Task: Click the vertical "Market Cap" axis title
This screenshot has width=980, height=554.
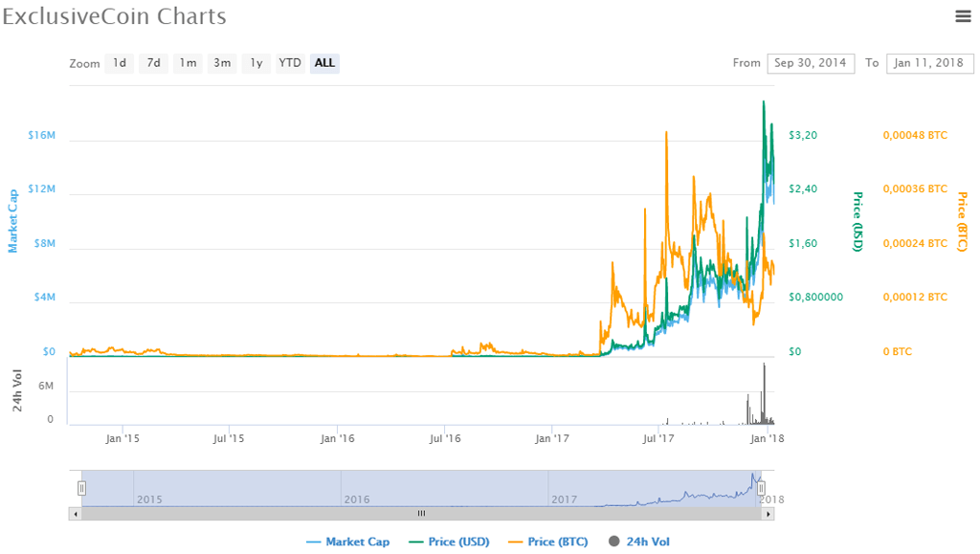Action: click(x=13, y=221)
